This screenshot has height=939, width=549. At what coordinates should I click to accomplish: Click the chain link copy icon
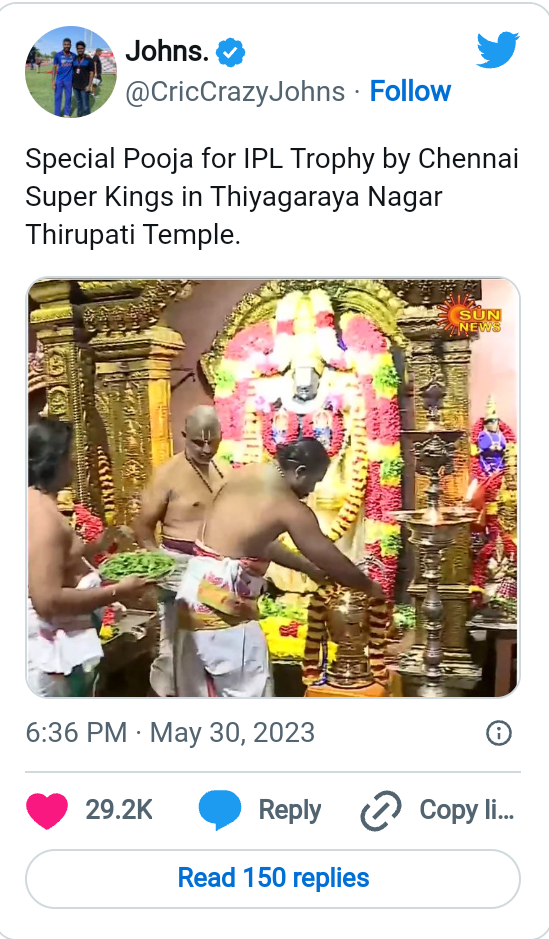[x=381, y=810]
